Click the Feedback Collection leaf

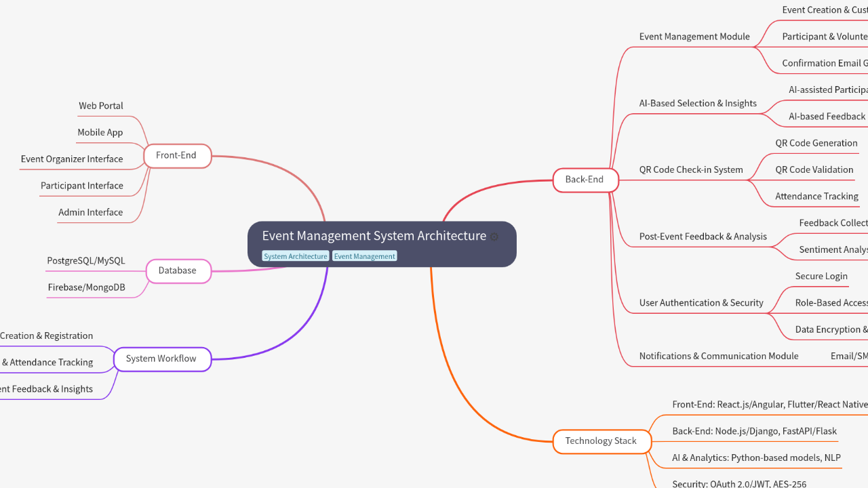[833, 223]
